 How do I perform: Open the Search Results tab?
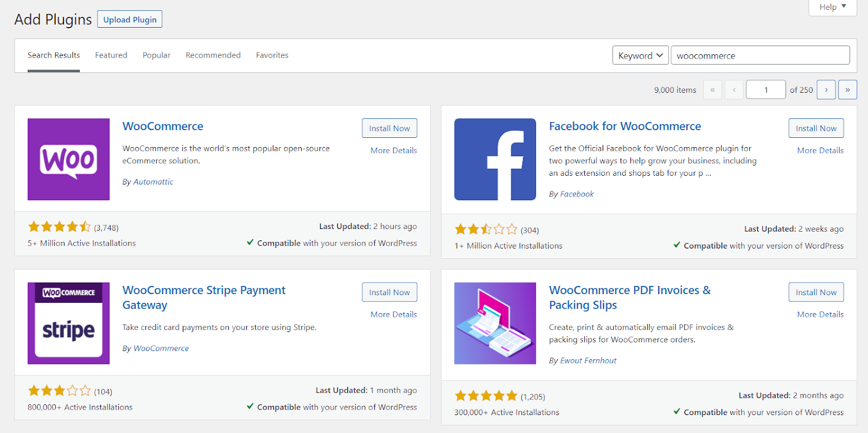(x=54, y=55)
